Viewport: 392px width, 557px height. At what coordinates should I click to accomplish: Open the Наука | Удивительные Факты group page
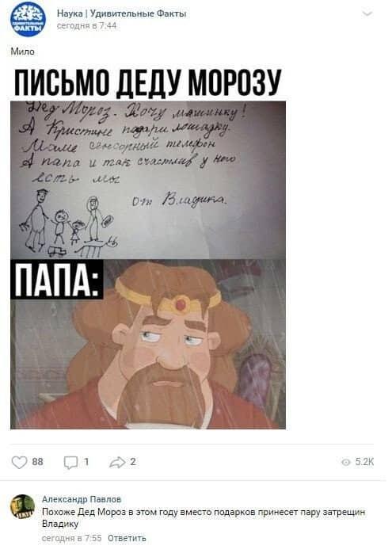pos(121,13)
